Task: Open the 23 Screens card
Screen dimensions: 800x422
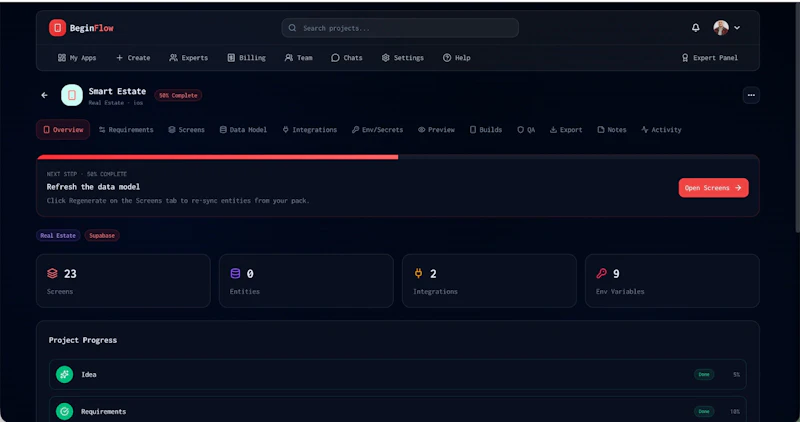Action: pyautogui.click(x=123, y=281)
